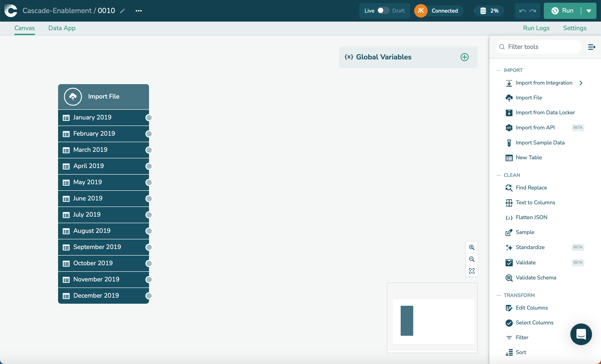Click the zoom in magnifier icon

(x=472, y=247)
